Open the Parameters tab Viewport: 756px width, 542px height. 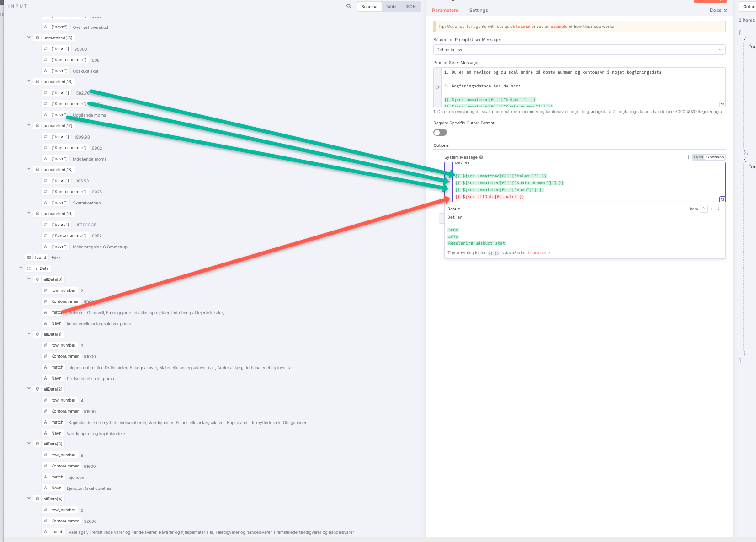[x=445, y=10]
